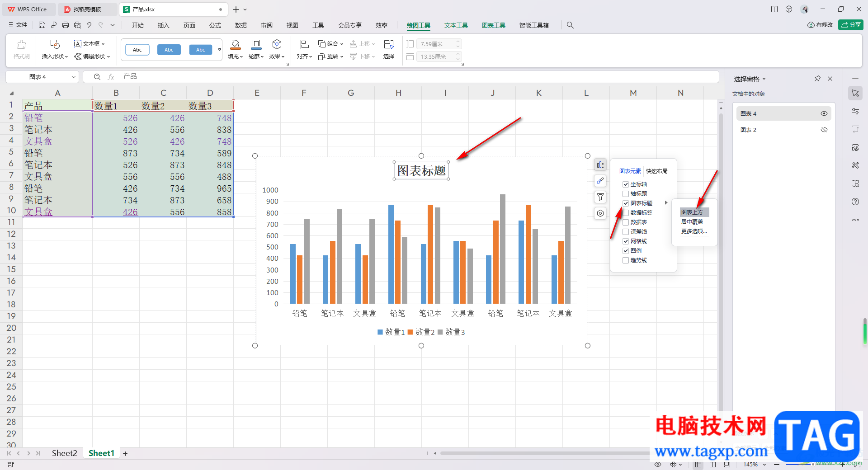The width and height of the screenshot is (868, 470).
Task: Open the Formulas ribbon tab
Action: click(x=215, y=25)
